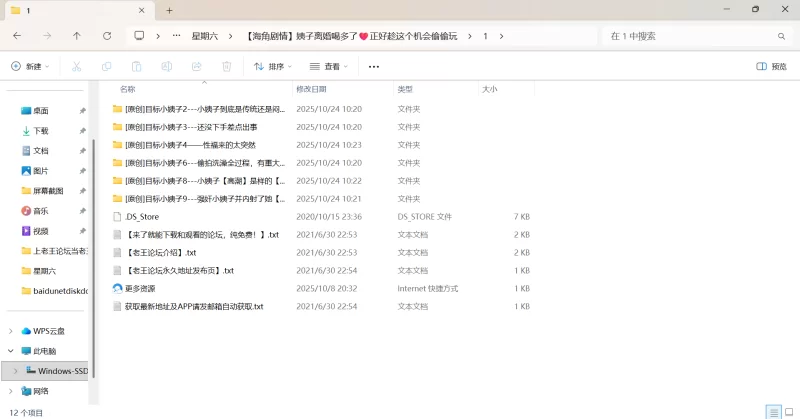Click the sidebar vertical scrollbar
Image resolution: width=800 pixels, height=419 pixels.
[x=93, y=250]
